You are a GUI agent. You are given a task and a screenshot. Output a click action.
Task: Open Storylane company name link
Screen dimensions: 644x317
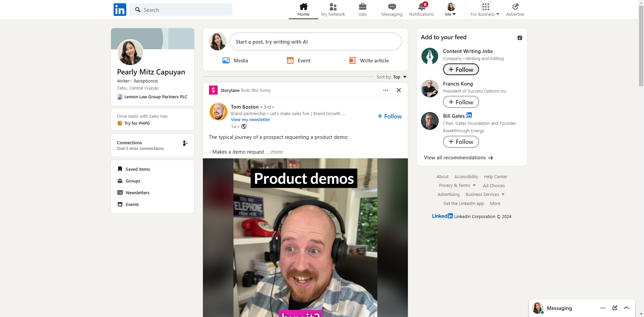pos(230,91)
